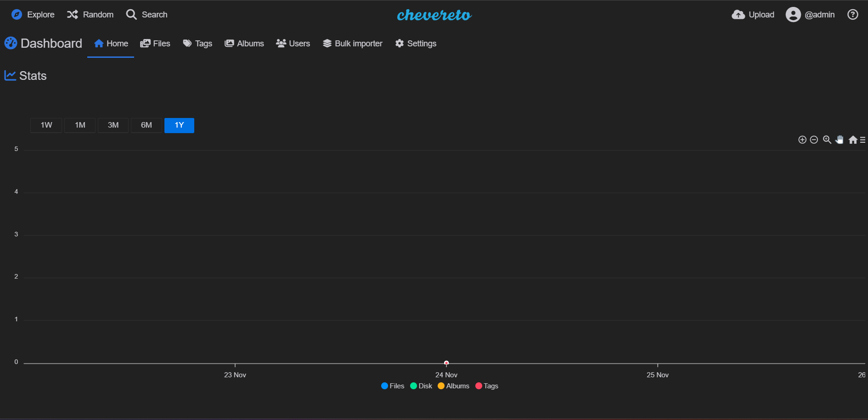868x420 pixels.
Task: Toggle the Albums legend entry off
Action: (453, 386)
